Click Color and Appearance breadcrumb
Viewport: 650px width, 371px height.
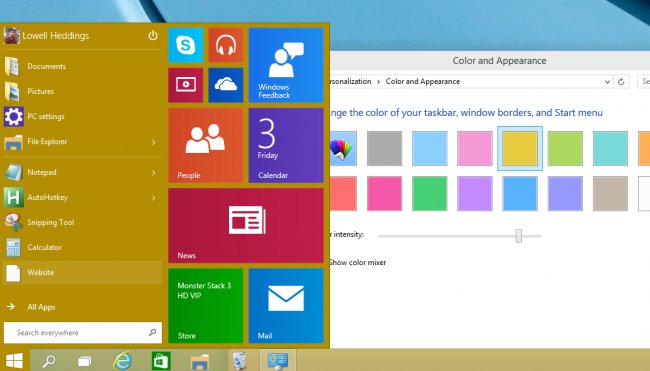pos(423,82)
